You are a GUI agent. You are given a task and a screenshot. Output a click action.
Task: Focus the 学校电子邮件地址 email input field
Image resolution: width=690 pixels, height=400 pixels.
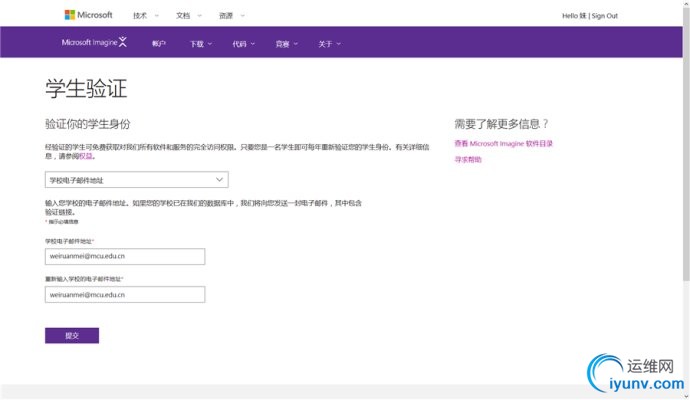click(x=125, y=257)
